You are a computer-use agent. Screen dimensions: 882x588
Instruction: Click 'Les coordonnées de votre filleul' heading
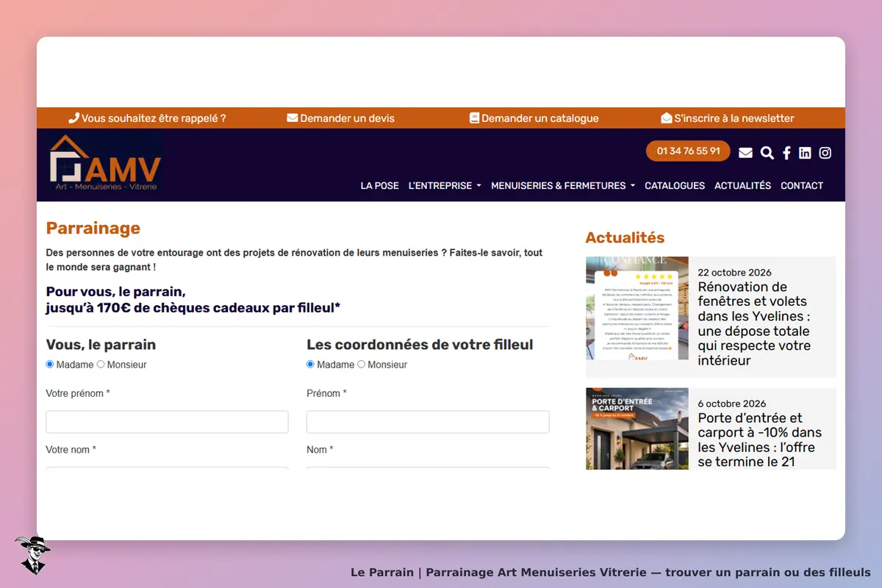pos(420,345)
